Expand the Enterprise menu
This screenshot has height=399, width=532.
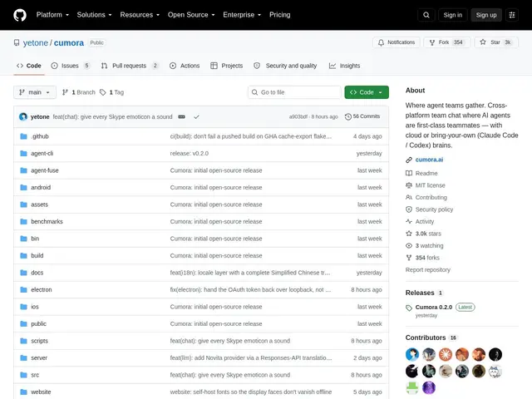[242, 15]
